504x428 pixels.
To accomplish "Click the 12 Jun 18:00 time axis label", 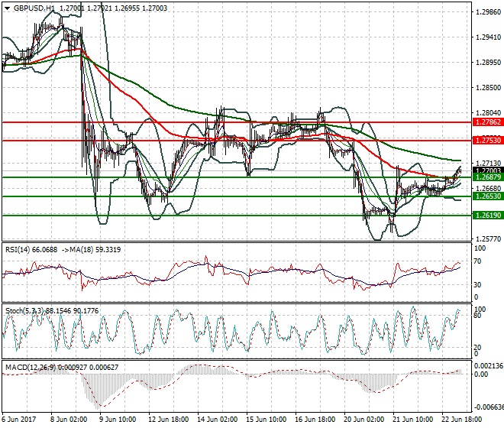I will pyautogui.click(x=166, y=420).
